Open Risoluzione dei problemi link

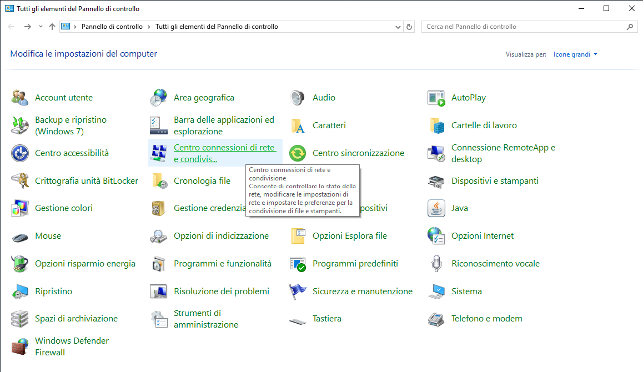click(x=221, y=291)
